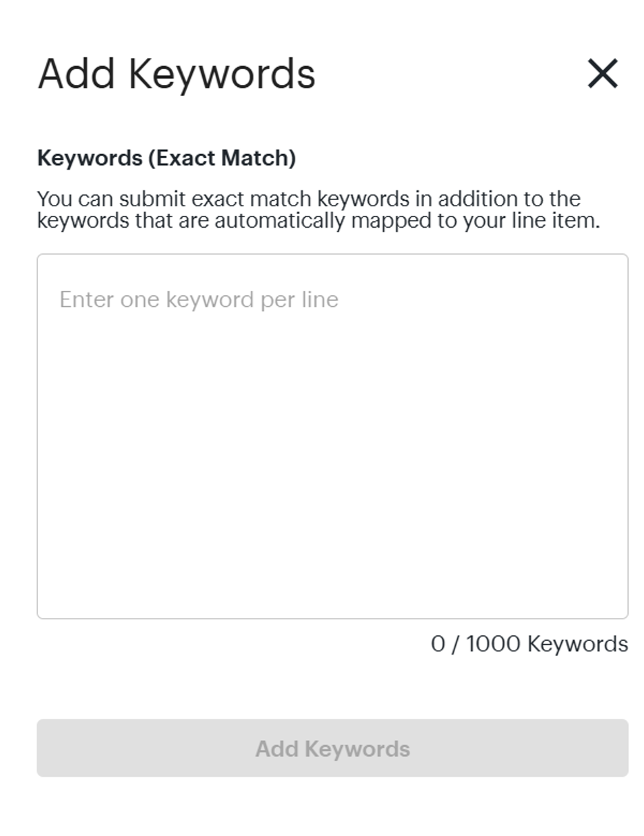Click the '0 / 1000 Keywords' counter
644x836 pixels.
click(529, 644)
